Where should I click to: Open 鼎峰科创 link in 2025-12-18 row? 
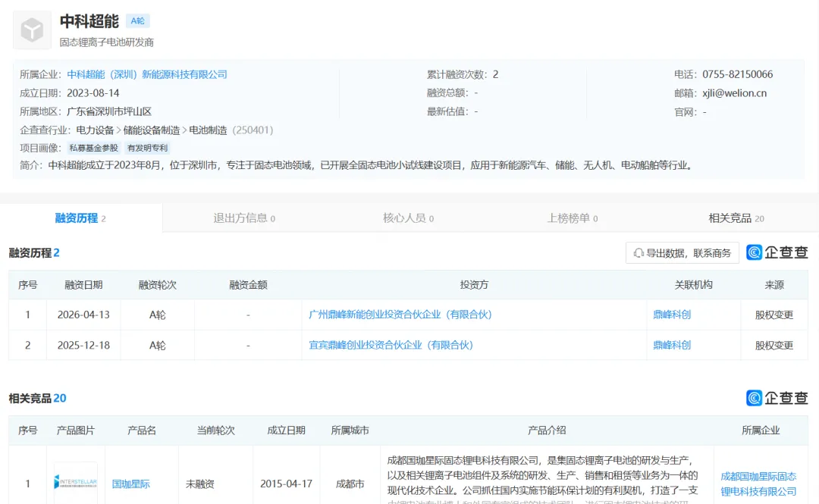[672, 346]
